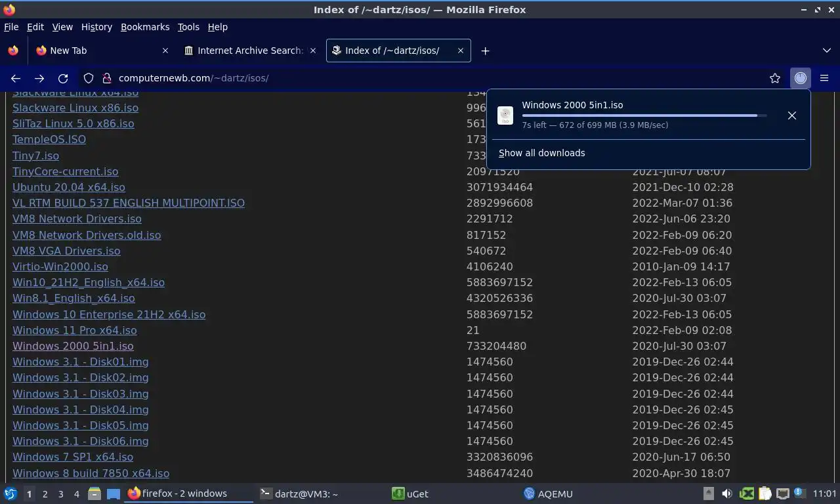Open the Help menu
Screen dimensions: 840x504
218,27
